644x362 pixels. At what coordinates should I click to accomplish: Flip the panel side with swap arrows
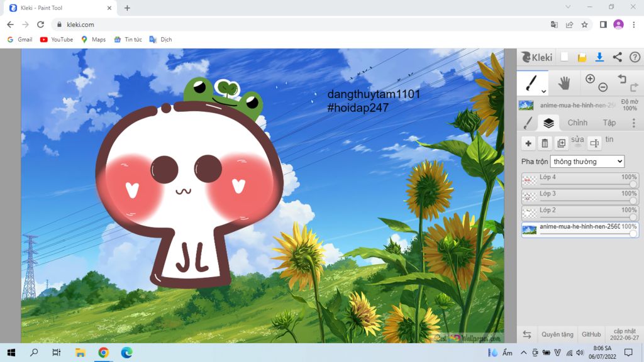pyautogui.click(x=527, y=334)
